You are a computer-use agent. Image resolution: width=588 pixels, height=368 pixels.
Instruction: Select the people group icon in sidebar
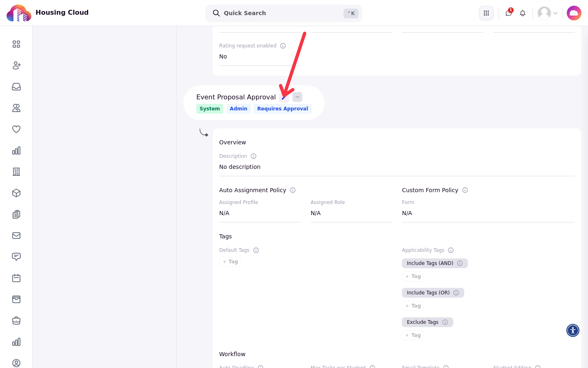pos(16,108)
